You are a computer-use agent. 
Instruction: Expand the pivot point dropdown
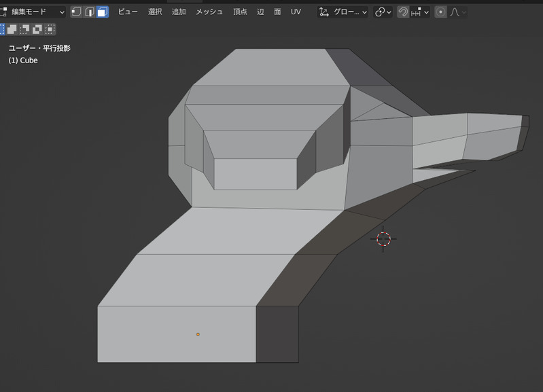pos(383,12)
